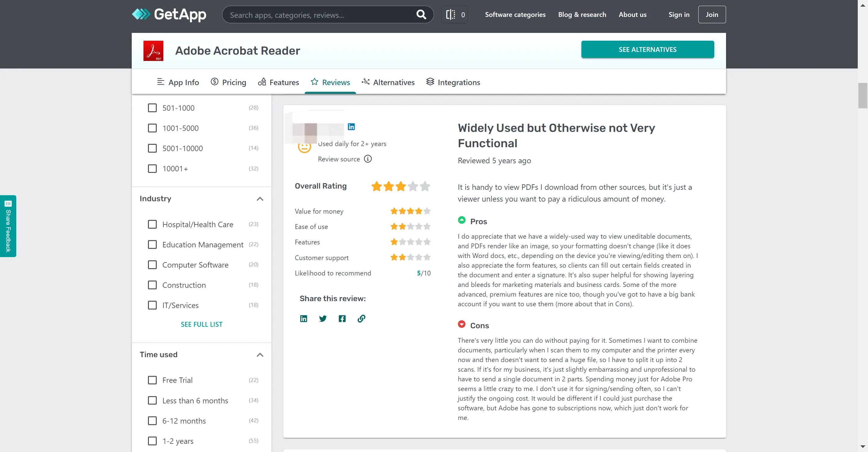Collapse the Time used filter section
The width and height of the screenshot is (868, 452).
click(260, 355)
